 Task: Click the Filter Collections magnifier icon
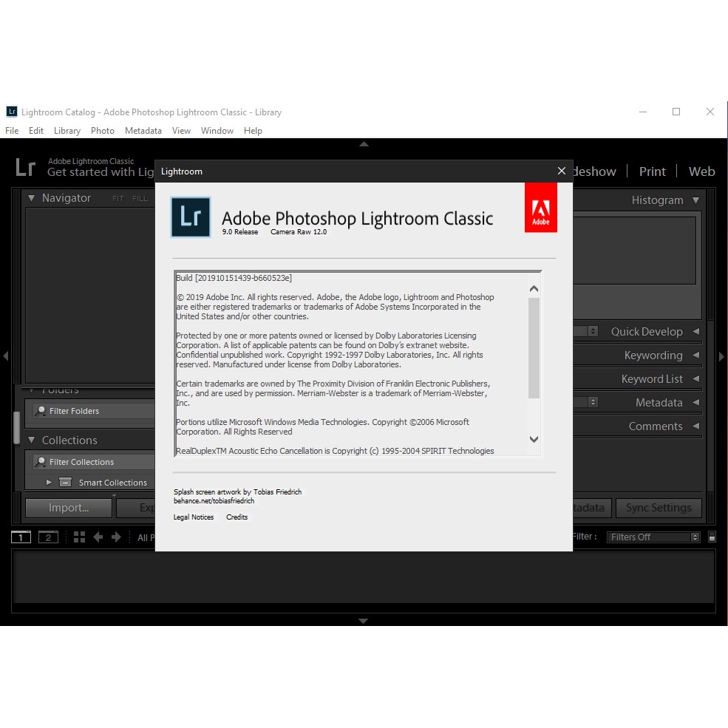pyautogui.click(x=41, y=461)
